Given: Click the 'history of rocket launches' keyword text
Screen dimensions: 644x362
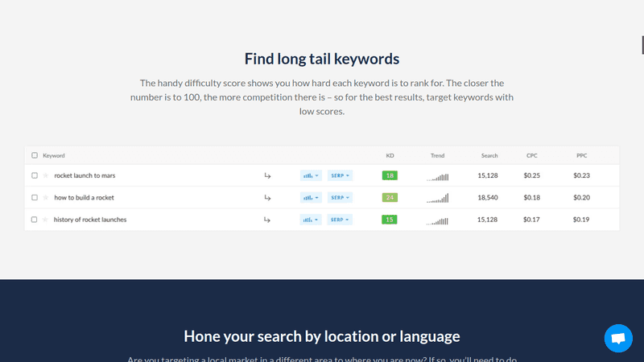Looking at the screenshot, I should (90, 220).
